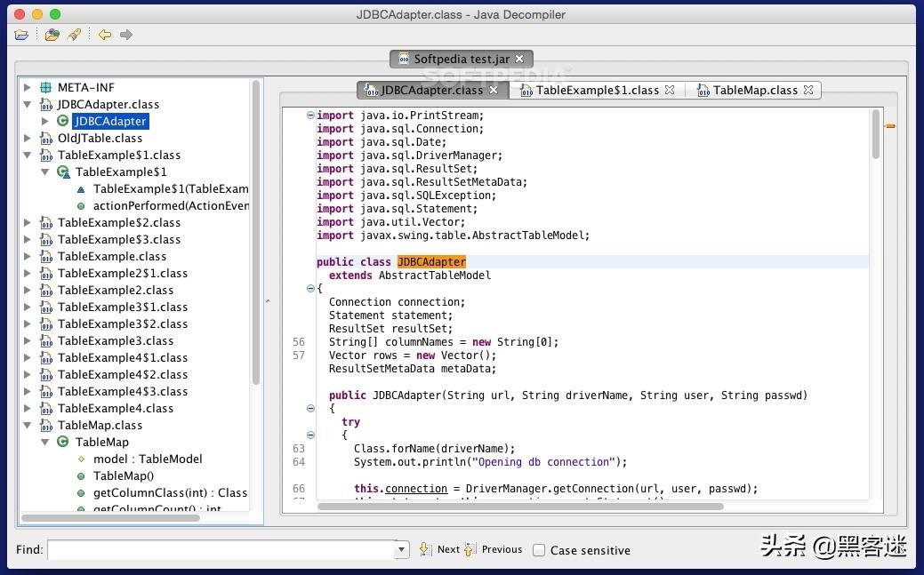Collapse the import statements fold marker
The image size is (924, 575).
[x=310, y=115]
